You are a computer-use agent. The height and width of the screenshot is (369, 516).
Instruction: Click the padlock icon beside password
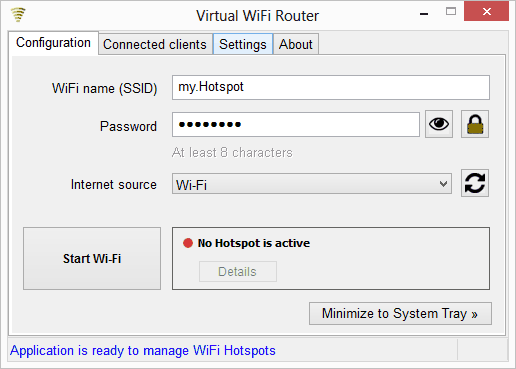click(x=475, y=124)
